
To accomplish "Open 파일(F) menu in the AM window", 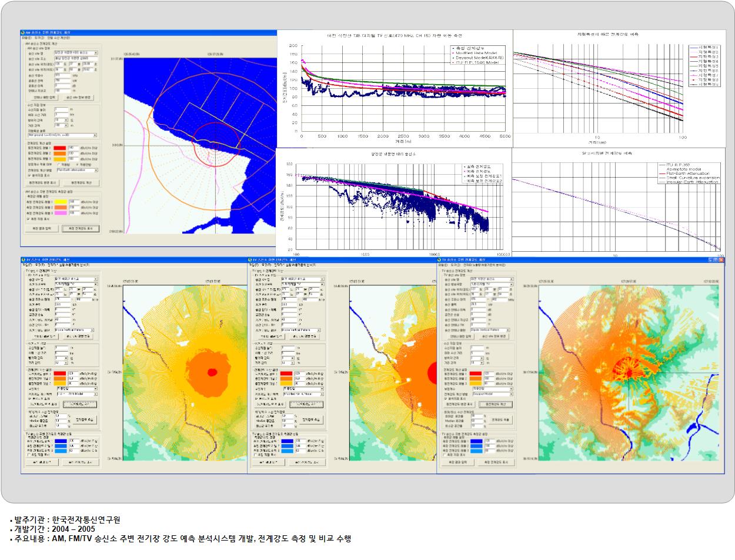I will click(26, 38).
